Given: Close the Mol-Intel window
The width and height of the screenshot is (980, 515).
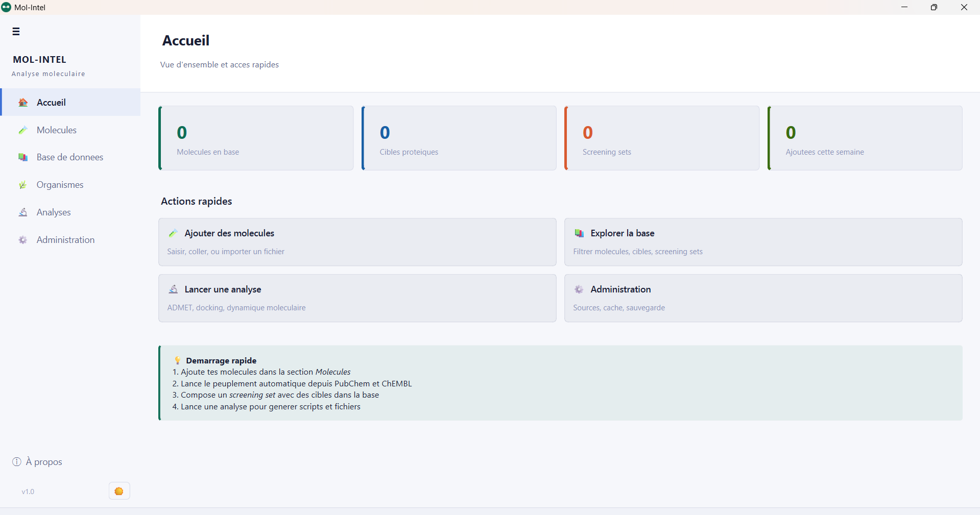Looking at the screenshot, I should coord(964,7).
